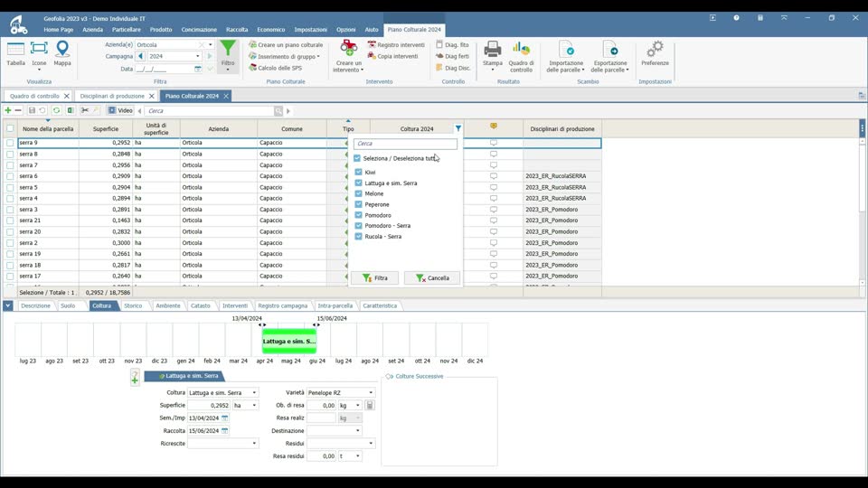This screenshot has width=868, height=488.
Task: Click the green Lattuga e sim. S... timeline bar
Action: [289, 342]
